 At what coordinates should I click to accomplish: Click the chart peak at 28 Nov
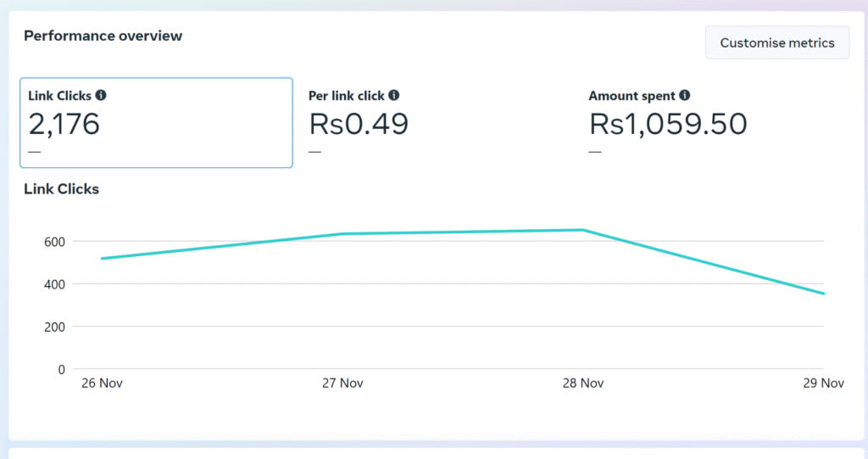click(x=583, y=230)
